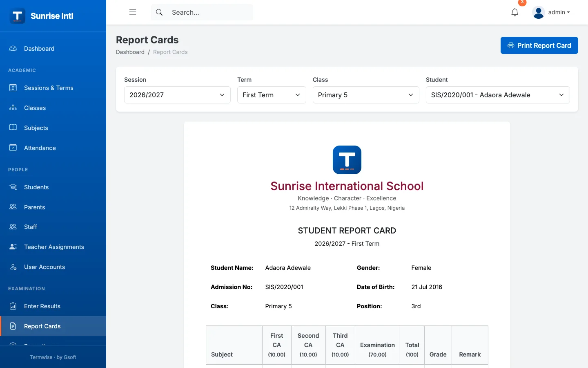Click the Students graduation cap icon
Viewport: 588px width, 368px height.
pyautogui.click(x=13, y=187)
